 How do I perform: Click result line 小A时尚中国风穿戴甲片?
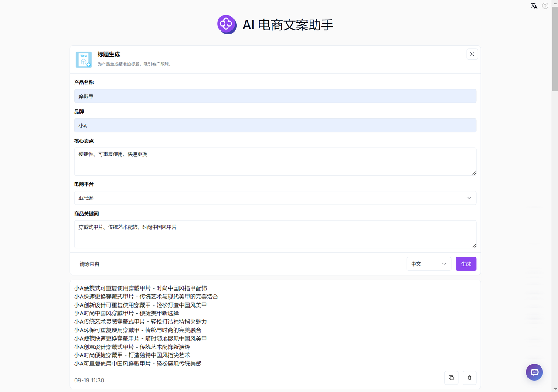coord(126,313)
